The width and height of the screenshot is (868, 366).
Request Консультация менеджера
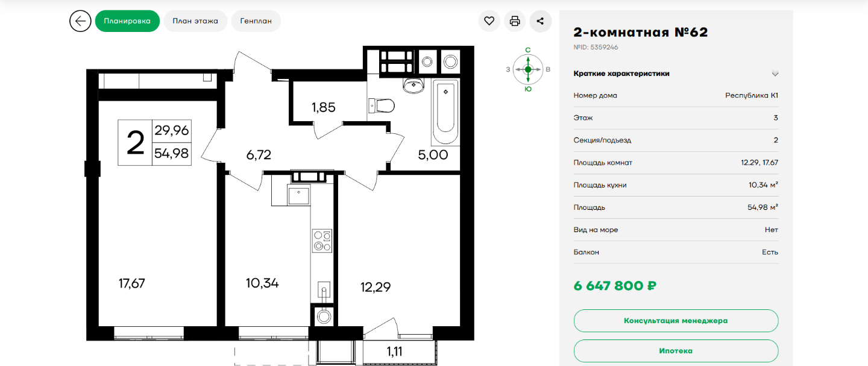tap(676, 321)
